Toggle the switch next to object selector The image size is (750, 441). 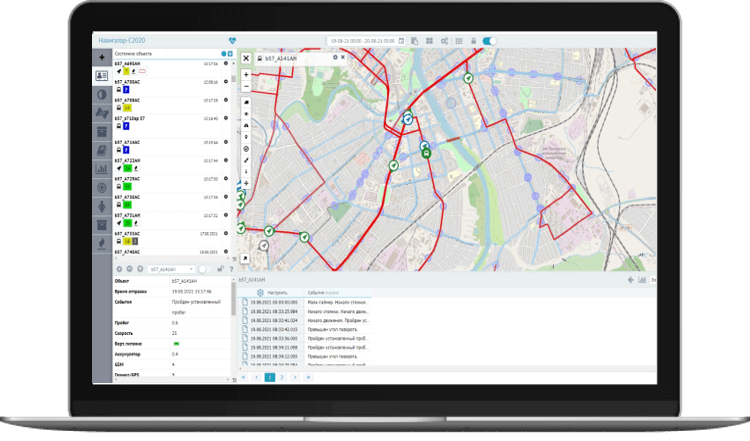tap(203, 269)
